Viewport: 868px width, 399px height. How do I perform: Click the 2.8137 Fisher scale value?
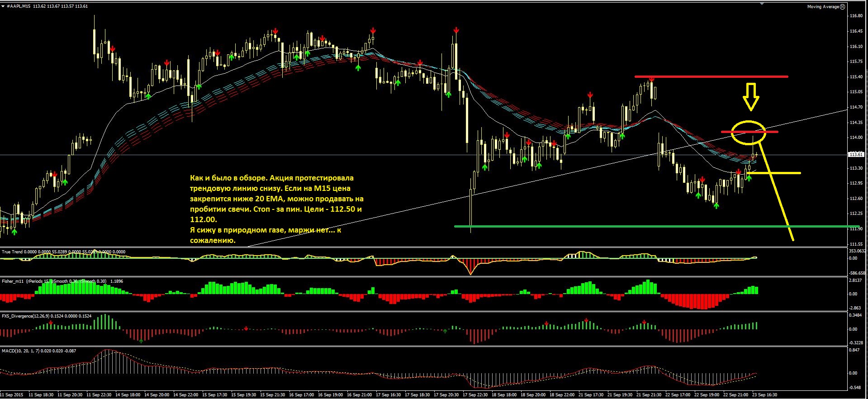(x=856, y=281)
